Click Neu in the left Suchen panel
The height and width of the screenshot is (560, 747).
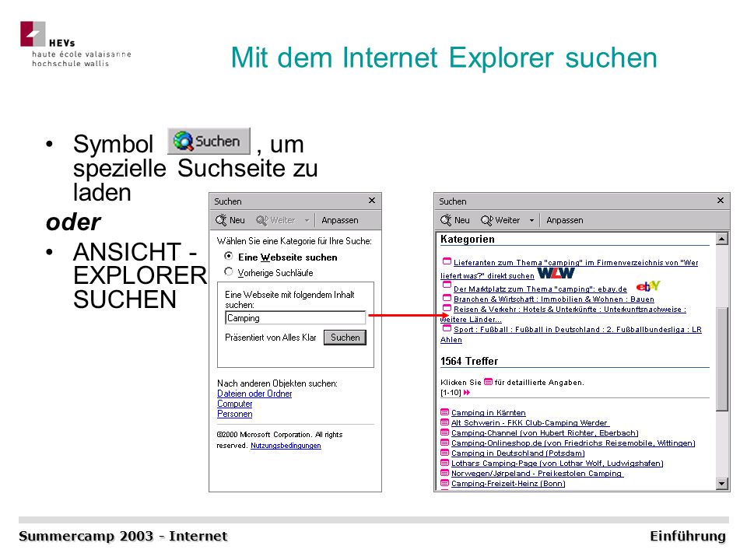(x=230, y=220)
